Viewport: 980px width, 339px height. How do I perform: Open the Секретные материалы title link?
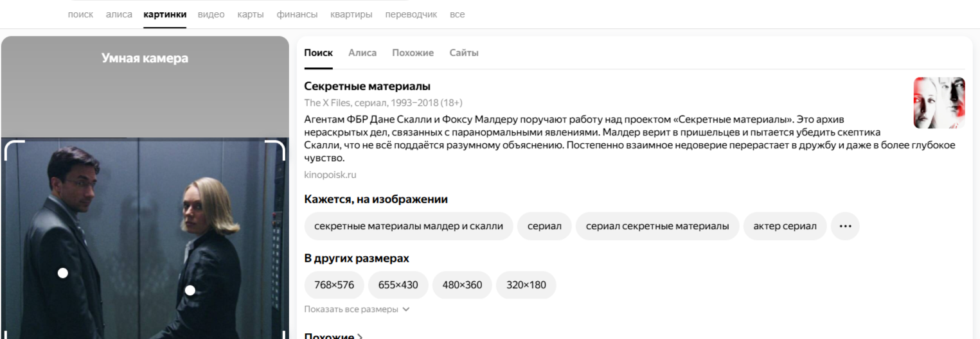tap(368, 86)
